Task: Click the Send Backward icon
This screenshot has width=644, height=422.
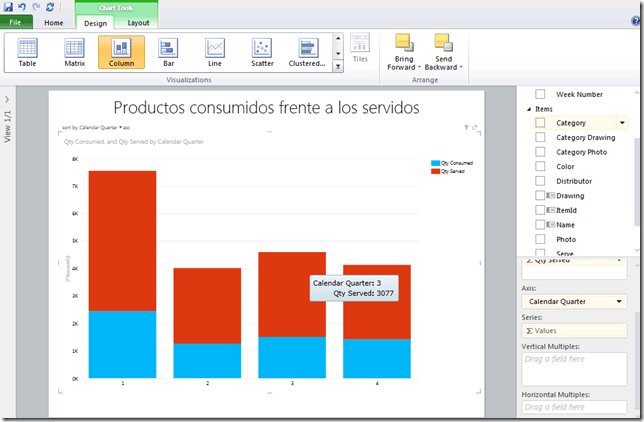Action: point(443,43)
